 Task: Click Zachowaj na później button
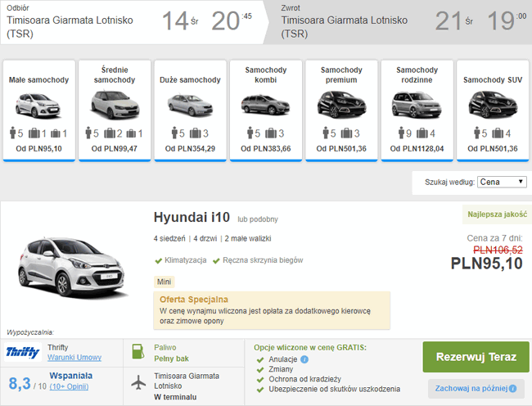tap(476, 389)
